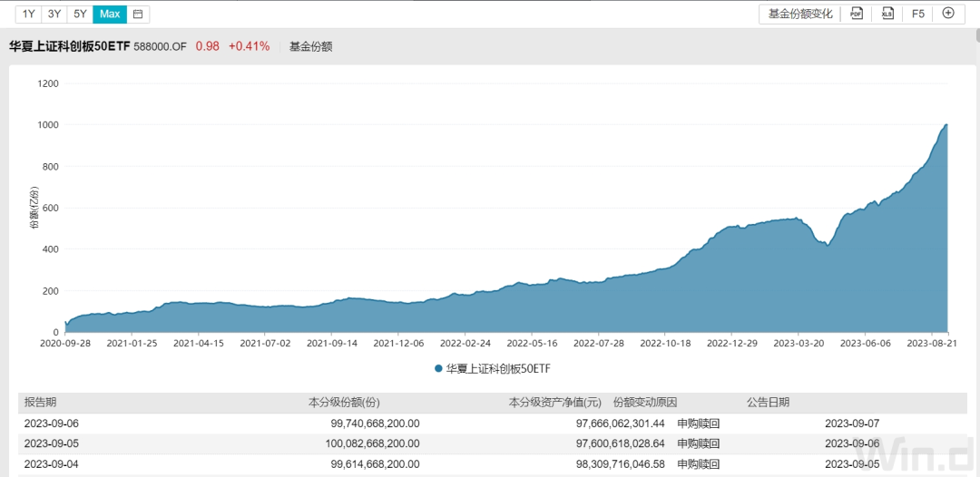Export data as XLS
Viewport: 980px width, 477px height.
(887, 14)
